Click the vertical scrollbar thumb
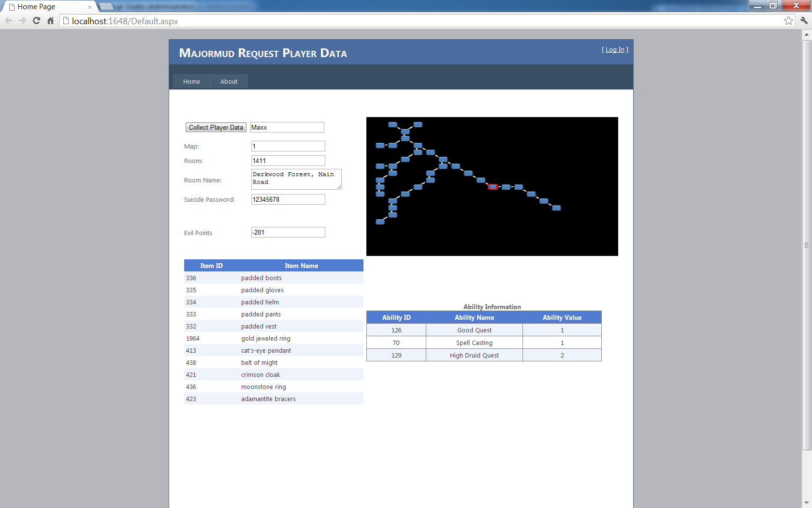This screenshot has height=508, width=812. 807,245
